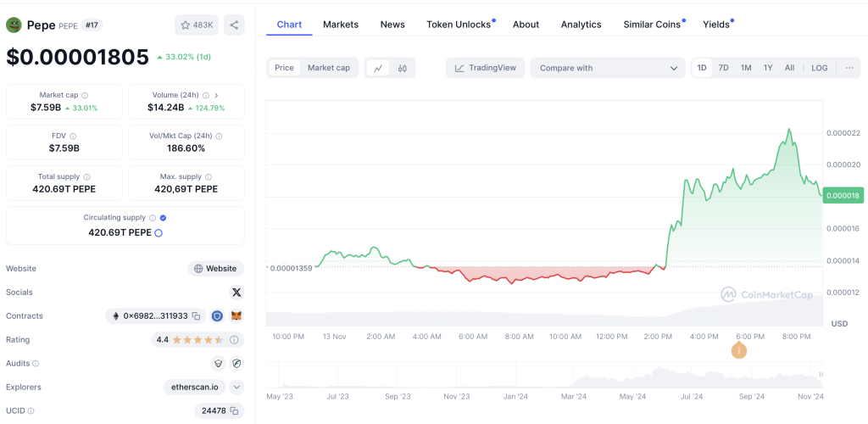Toggle LOG scale on chart
This screenshot has width=868, height=424.
tap(820, 68)
